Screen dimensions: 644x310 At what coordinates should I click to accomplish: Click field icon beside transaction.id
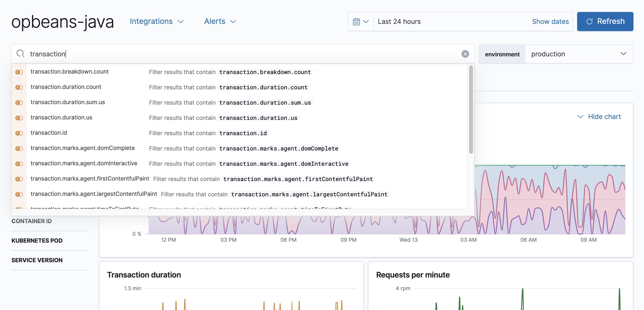point(19,133)
